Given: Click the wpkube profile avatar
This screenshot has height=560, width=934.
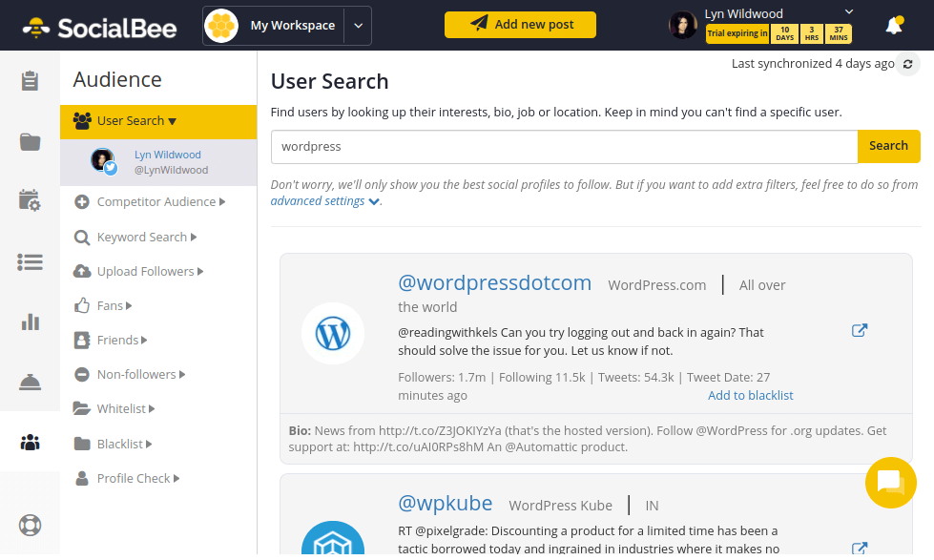Looking at the screenshot, I should tap(333, 539).
